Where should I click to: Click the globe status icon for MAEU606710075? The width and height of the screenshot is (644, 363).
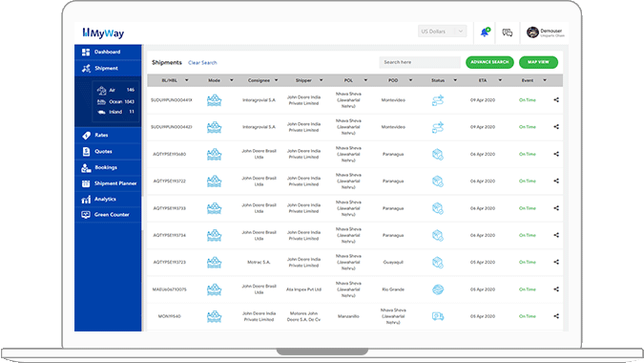pyautogui.click(x=438, y=289)
